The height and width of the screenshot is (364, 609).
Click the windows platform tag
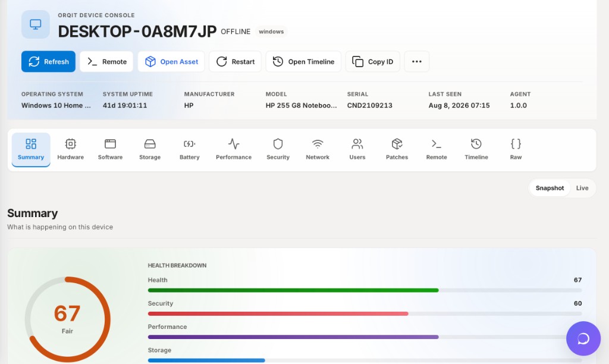click(271, 32)
